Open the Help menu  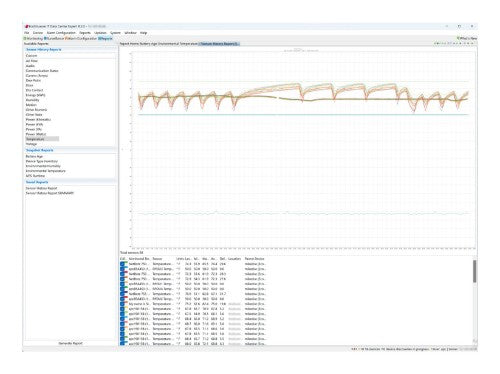(x=143, y=33)
